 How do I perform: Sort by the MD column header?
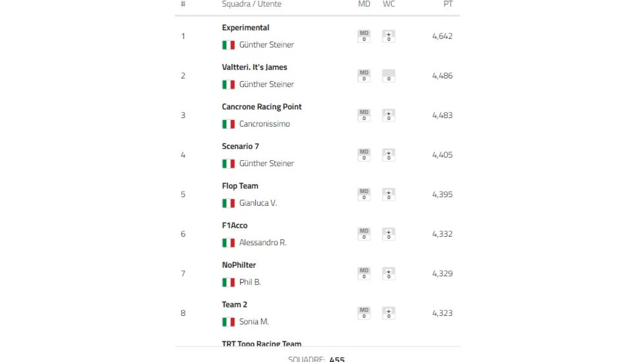pyautogui.click(x=364, y=4)
